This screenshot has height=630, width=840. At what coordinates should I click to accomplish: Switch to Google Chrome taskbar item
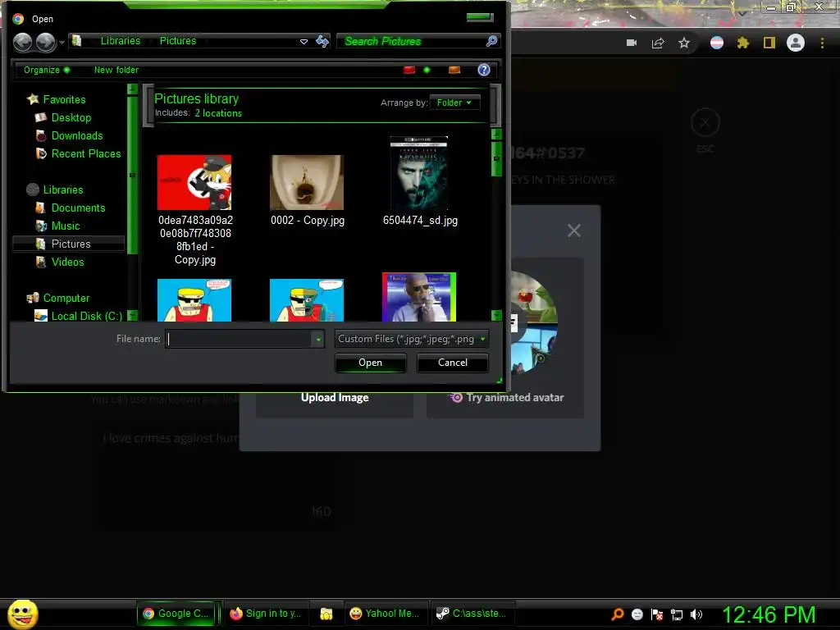[177, 614]
